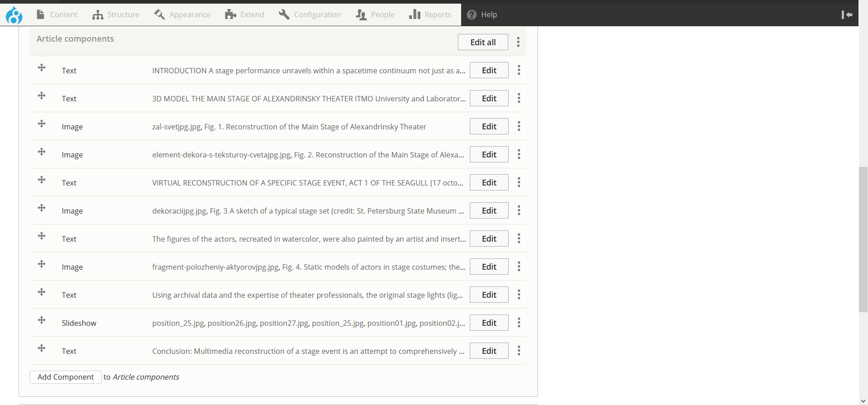Image resolution: width=868 pixels, height=405 pixels.
Task: Click drag handle for the Slideshow row
Action: [x=42, y=320]
